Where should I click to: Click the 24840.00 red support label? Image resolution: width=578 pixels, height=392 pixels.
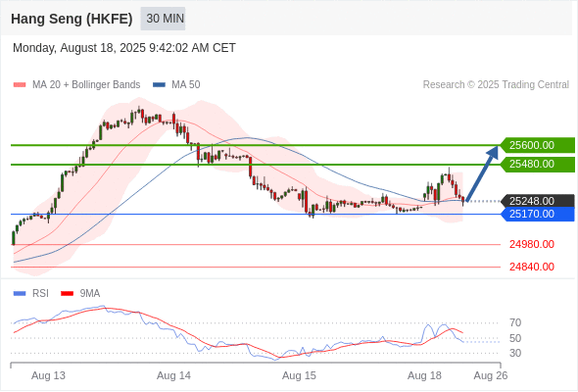tap(532, 267)
